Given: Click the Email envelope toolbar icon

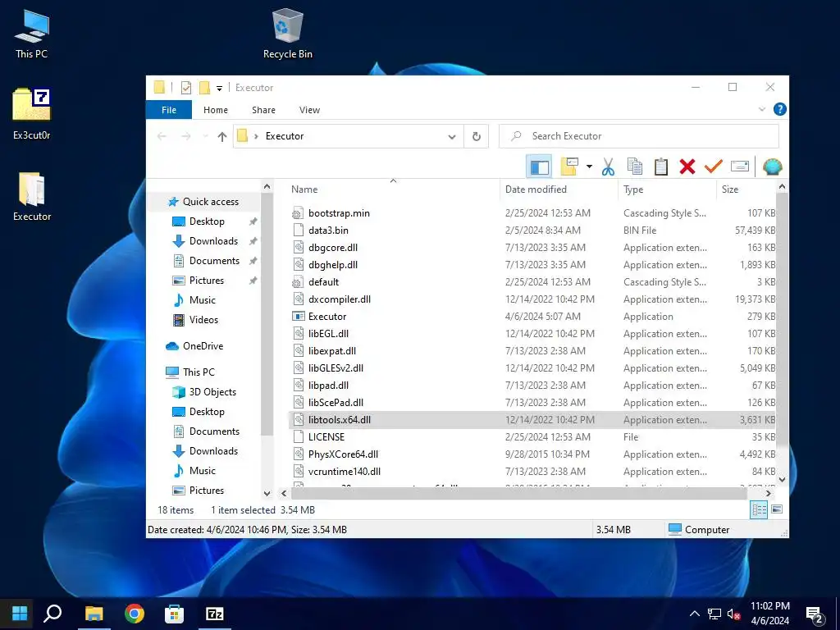Looking at the screenshot, I should click(x=740, y=167).
